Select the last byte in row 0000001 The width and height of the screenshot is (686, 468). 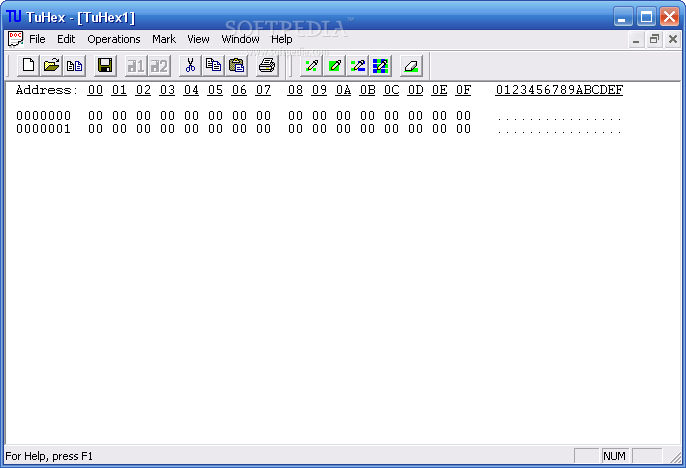tap(463, 129)
